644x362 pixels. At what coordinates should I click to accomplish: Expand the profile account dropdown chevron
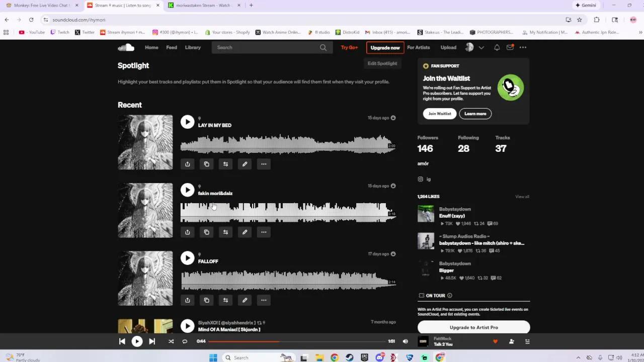coord(481,47)
